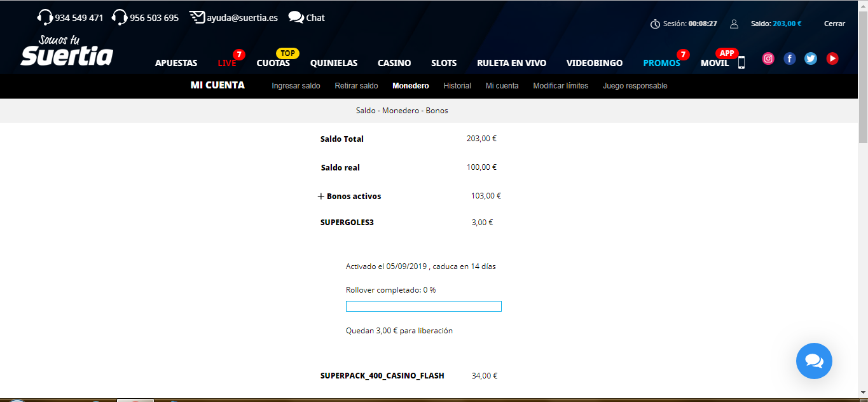
Task: Click phone number 934 549 471
Action: [x=79, y=18]
